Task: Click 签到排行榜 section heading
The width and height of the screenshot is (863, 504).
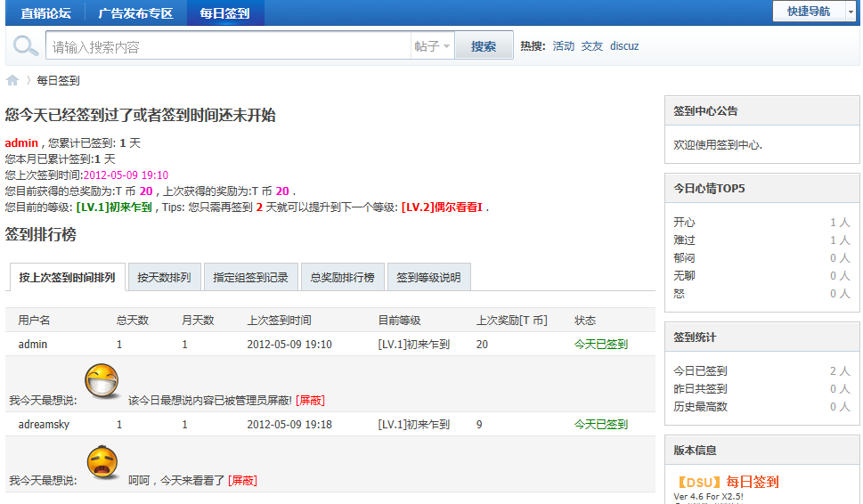Action: pos(41,235)
